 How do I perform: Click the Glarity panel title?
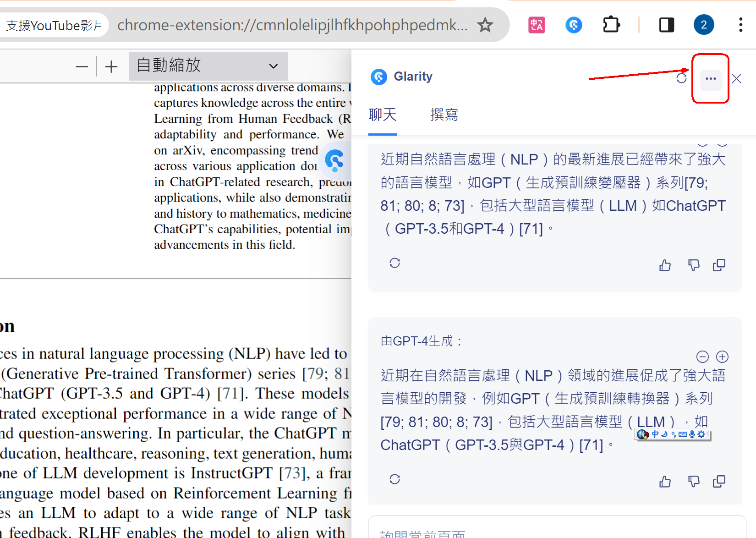coord(413,77)
